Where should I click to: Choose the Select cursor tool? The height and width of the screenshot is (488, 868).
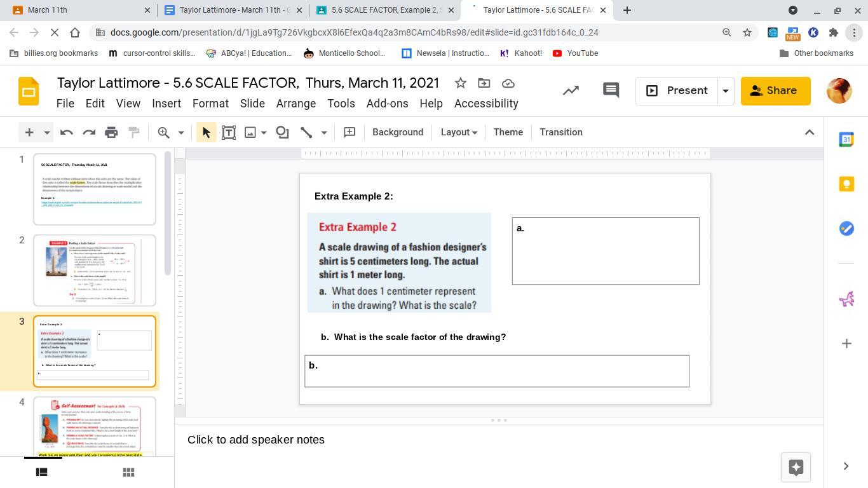[x=206, y=132]
